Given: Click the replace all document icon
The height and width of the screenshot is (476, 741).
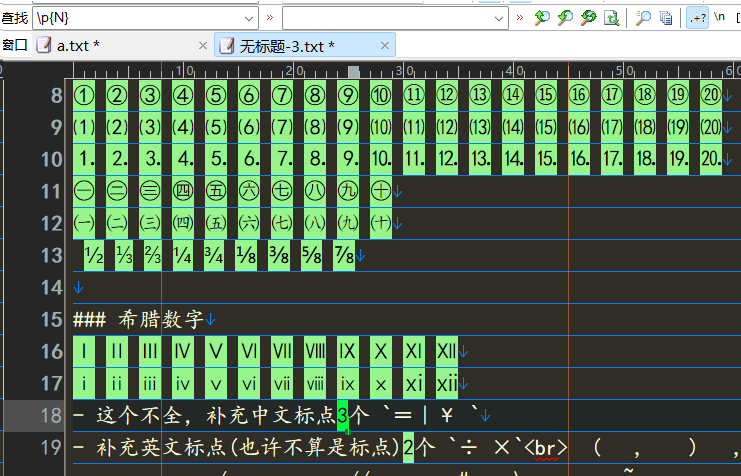Looking at the screenshot, I should click(612, 18).
